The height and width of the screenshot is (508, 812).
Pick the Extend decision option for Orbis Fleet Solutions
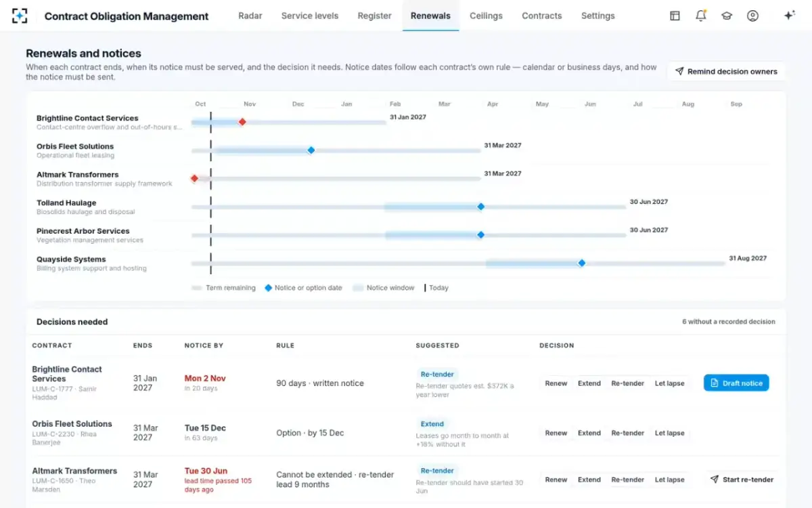(589, 433)
